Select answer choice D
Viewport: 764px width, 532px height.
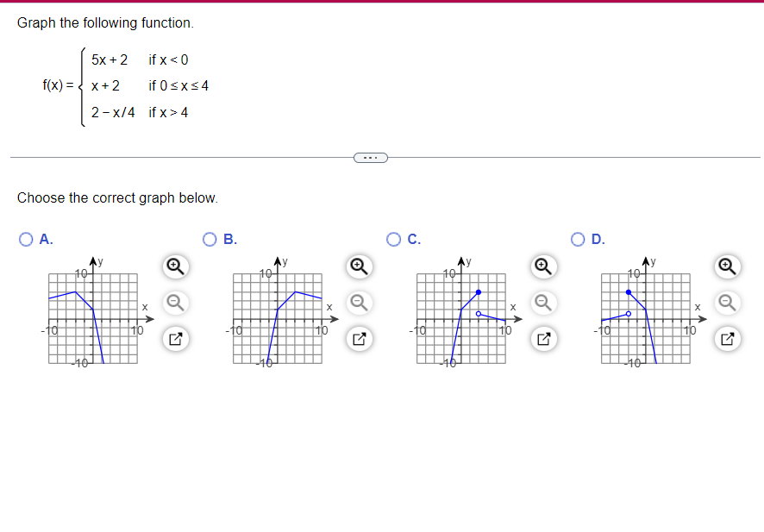coord(578,239)
